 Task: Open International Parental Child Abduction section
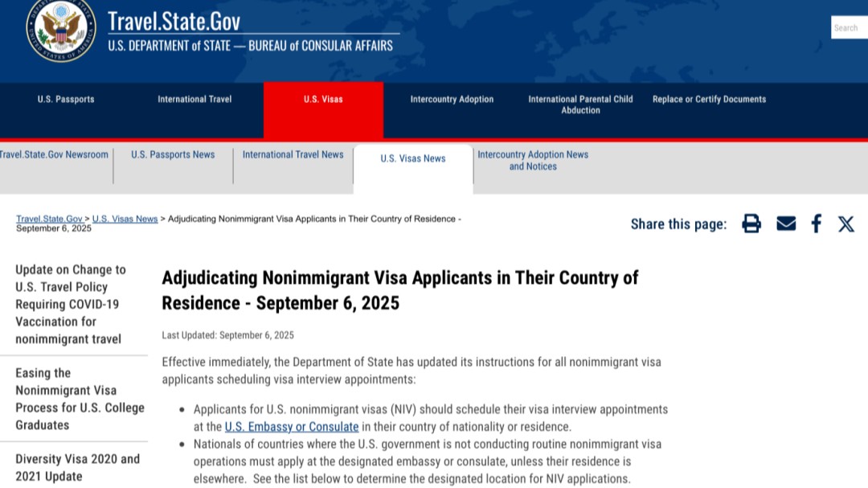tap(580, 105)
